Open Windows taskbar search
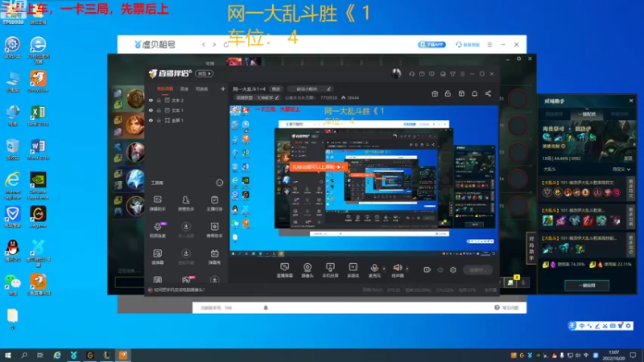The height and width of the screenshot is (362, 644). point(24,355)
